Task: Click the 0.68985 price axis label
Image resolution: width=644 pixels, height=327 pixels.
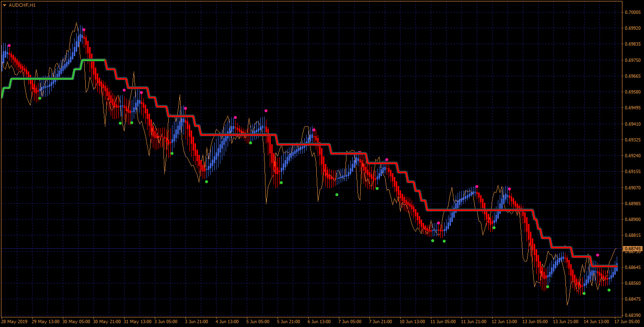Action: click(632, 203)
